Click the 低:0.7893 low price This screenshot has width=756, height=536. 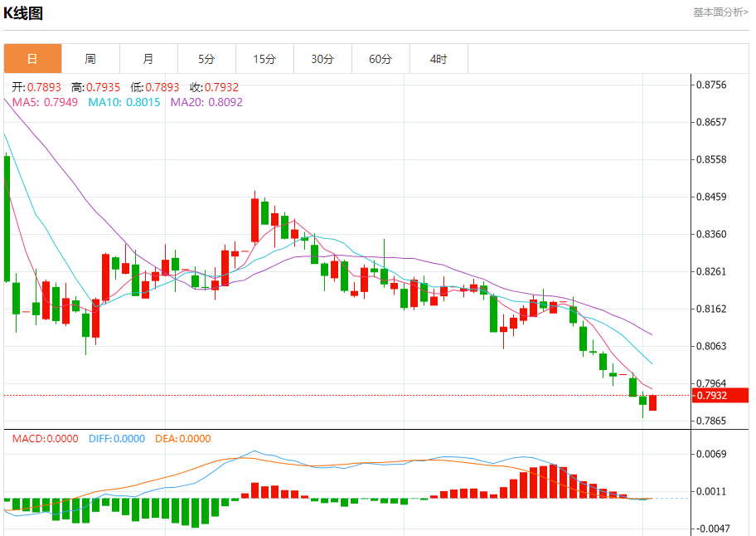point(155,87)
